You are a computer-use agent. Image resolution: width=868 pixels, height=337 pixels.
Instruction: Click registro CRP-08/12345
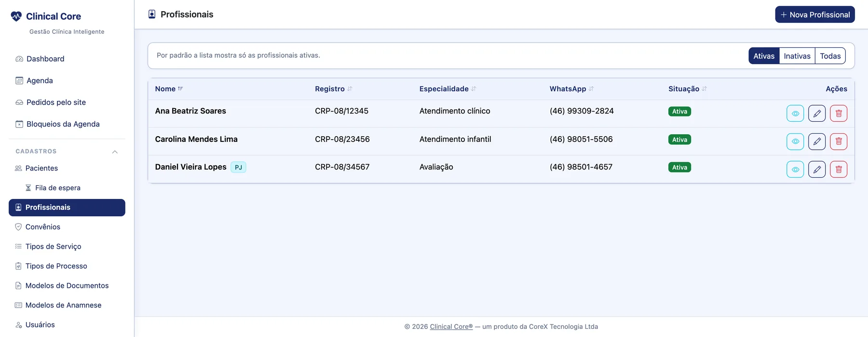click(341, 111)
